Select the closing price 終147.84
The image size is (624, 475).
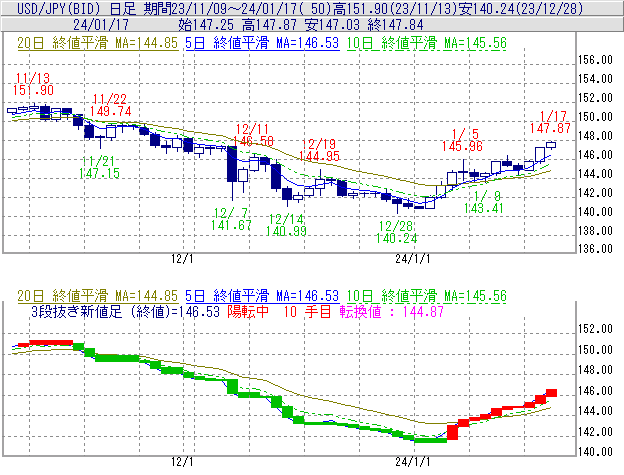coord(396,25)
